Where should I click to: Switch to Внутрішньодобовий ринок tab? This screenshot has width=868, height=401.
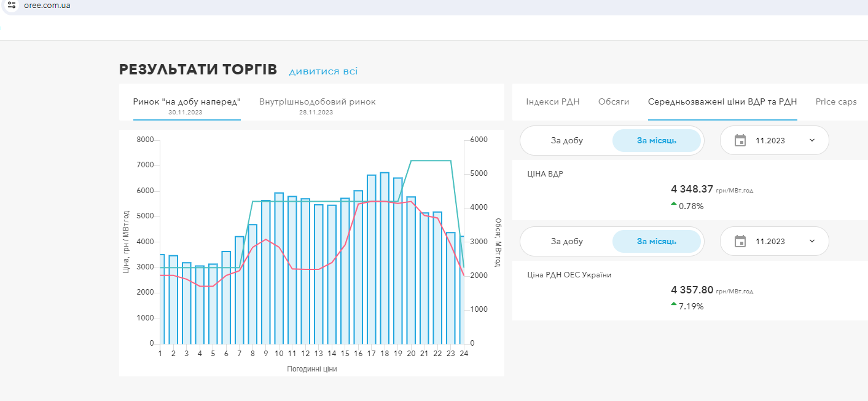[317, 102]
